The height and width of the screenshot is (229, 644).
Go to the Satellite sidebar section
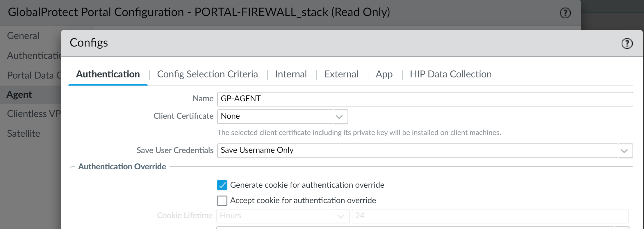(24, 134)
